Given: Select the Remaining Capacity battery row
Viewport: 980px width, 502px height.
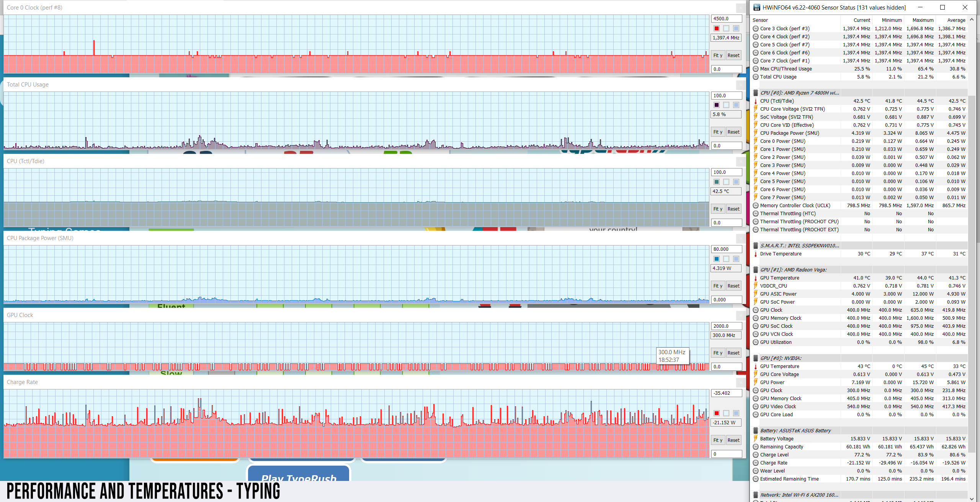Looking at the screenshot, I should [859, 446].
